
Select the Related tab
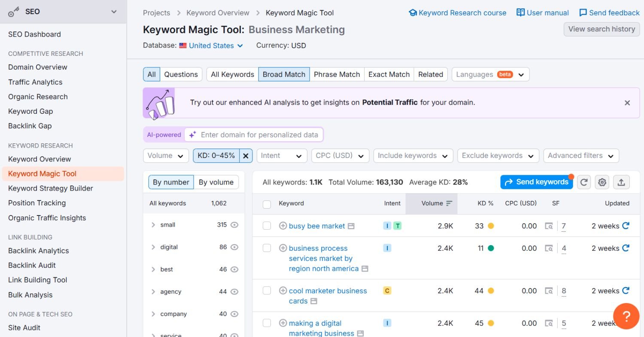[431, 74]
